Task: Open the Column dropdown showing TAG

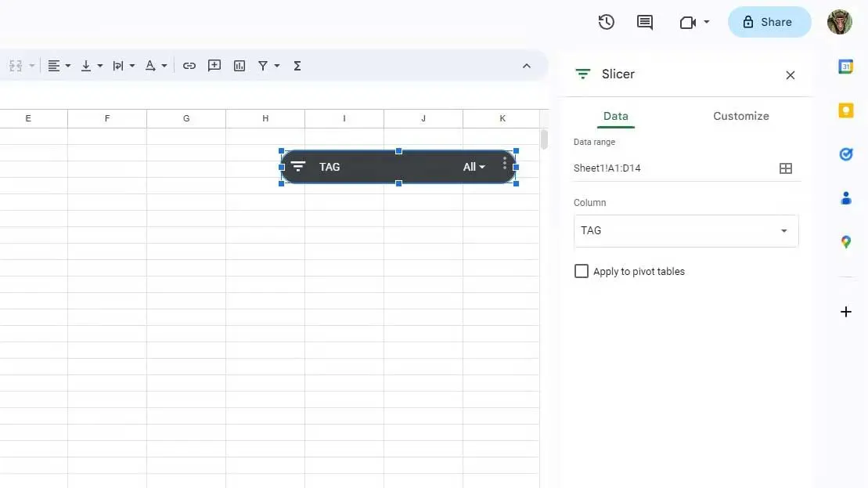Action: [x=686, y=230]
